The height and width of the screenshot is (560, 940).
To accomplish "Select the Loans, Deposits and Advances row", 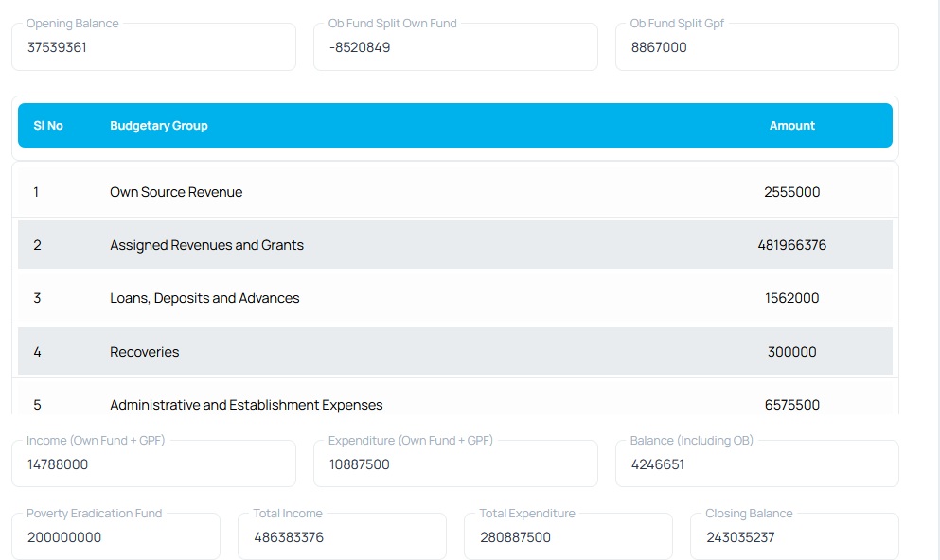I will 455,298.
